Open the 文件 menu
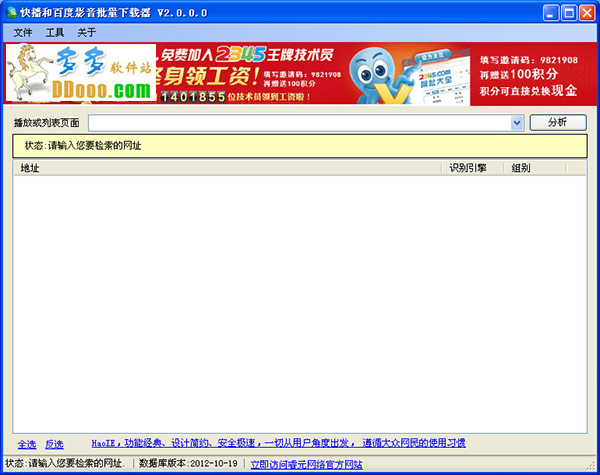Image resolution: width=600 pixels, height=475 pixels. click(23, 33)
